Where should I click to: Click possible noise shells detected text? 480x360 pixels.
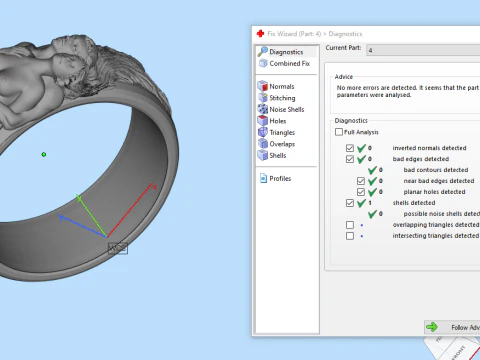[442, 214]
